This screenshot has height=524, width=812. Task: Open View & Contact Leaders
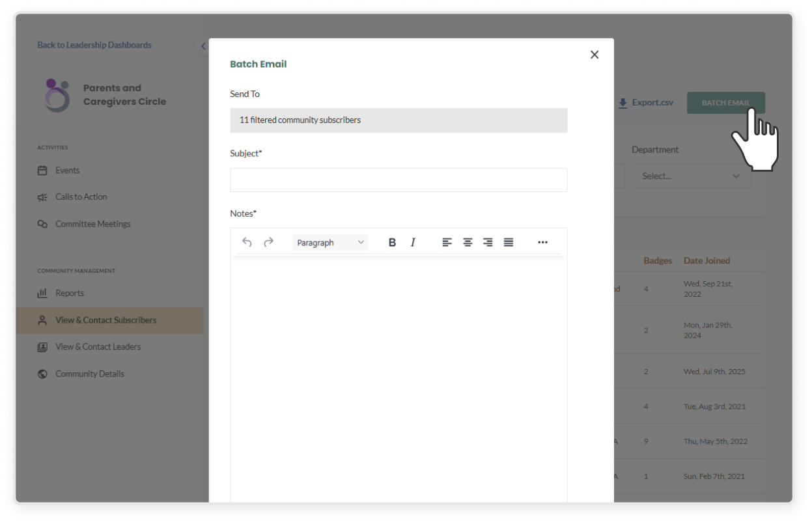(x=98, y=347)
